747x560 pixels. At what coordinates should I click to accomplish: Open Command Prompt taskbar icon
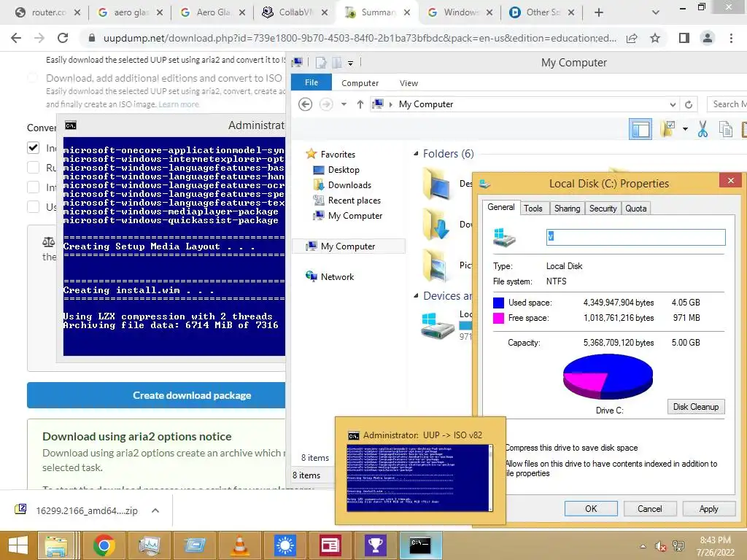420,545
